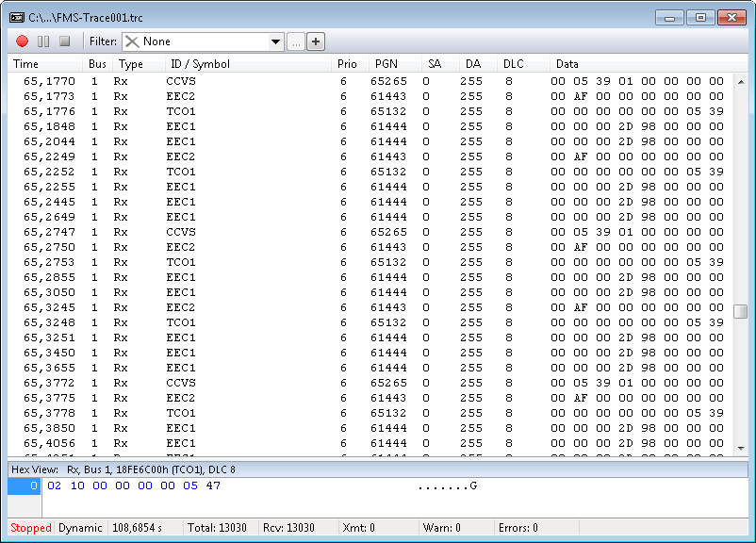The height and width of the screenshot is (543, 756).
Task: Sort by the Type column header
Action: pyautogui.click(x=139, y=64)
